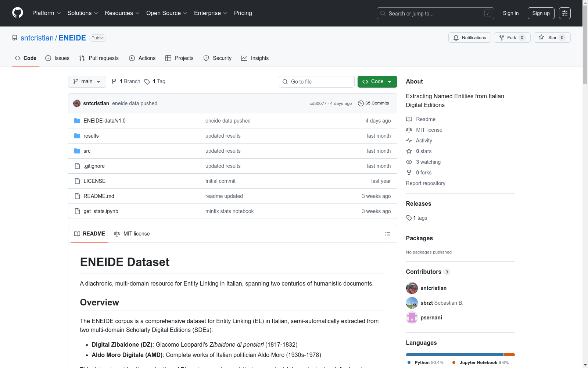Click the Python language bar segment
Image resolution: width=588 pixels, height=368 pixels.
click(x=455, y=355)
